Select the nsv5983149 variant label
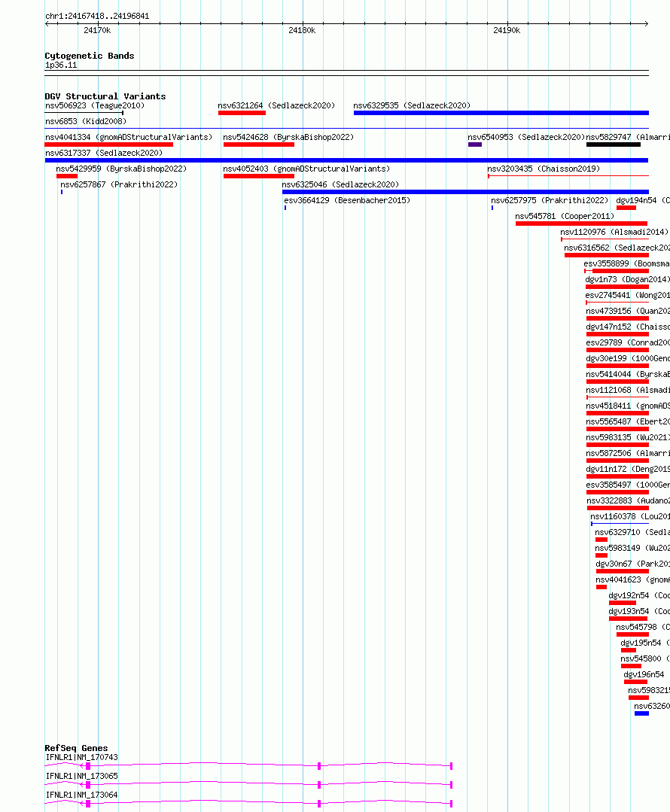 click(x=632, y=548)
